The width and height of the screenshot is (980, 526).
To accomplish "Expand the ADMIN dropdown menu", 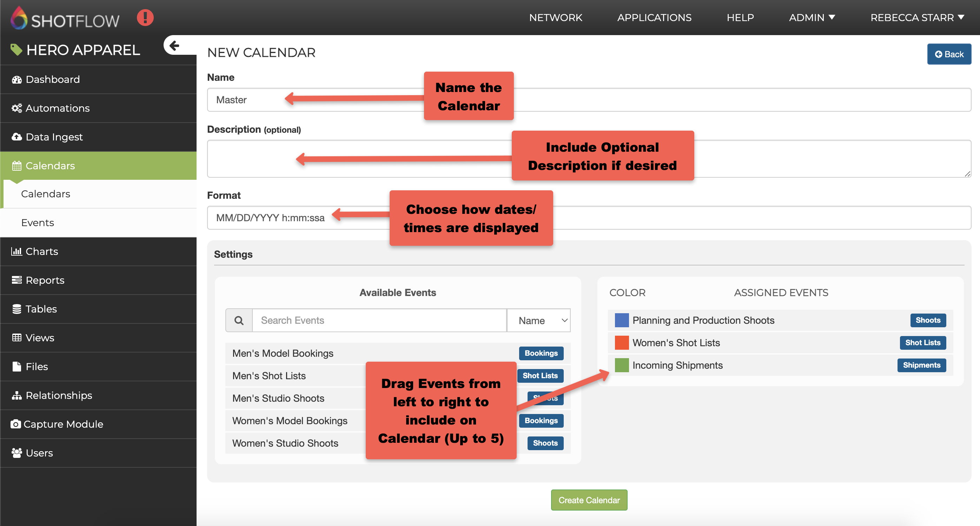I will point(812,18).
